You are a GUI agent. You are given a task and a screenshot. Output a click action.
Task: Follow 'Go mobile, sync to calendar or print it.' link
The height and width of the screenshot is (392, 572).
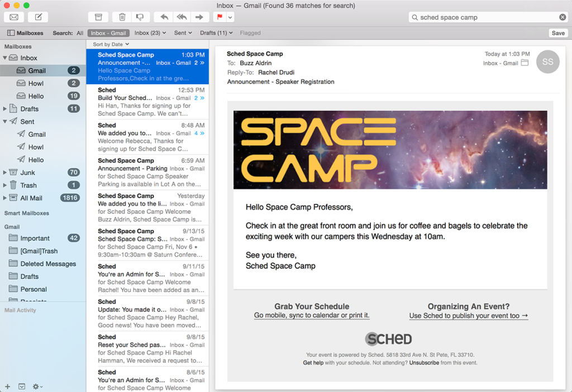pos(312,315)
